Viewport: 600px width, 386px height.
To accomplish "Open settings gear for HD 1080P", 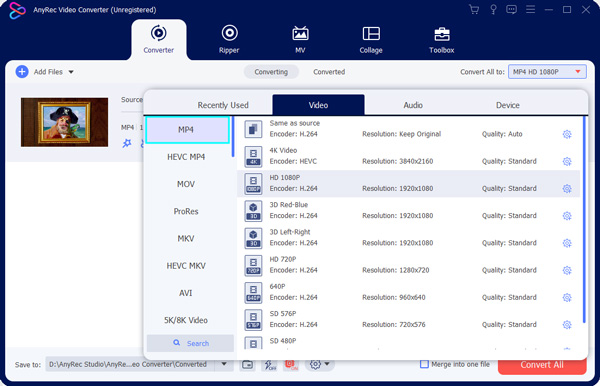I will (567, 189).
